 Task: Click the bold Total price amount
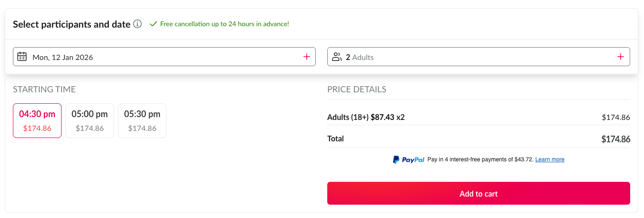(616, 139)
